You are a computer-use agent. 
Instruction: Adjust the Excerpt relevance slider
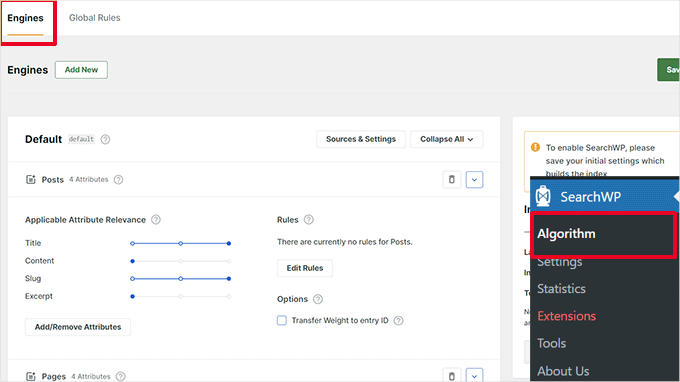(x=180, y=296)
